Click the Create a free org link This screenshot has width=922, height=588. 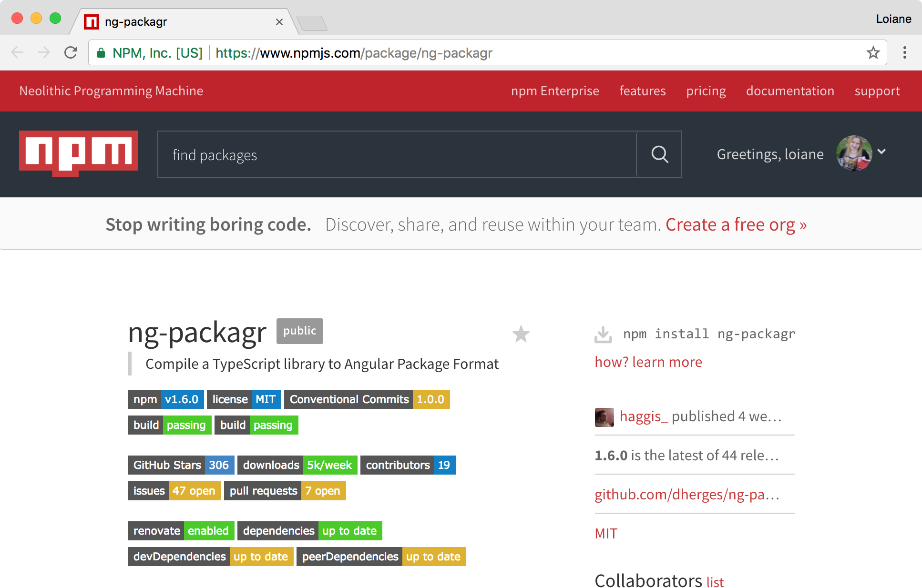pyautogui.click(x=736, y=224)
